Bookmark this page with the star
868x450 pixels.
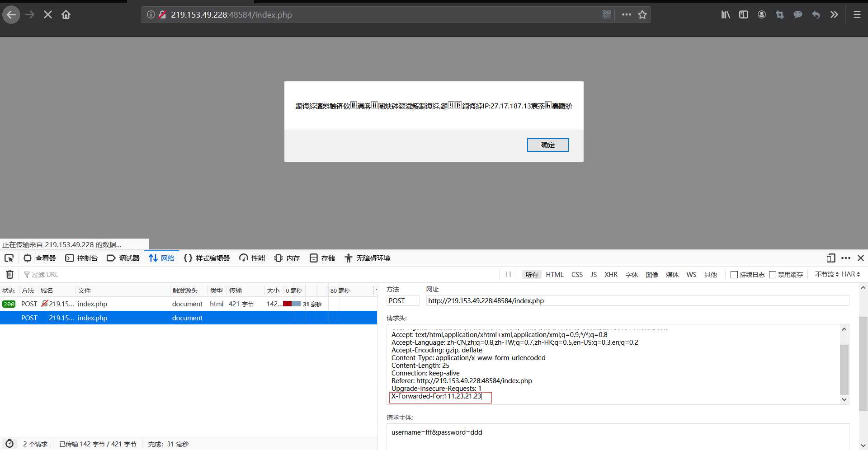642,15
